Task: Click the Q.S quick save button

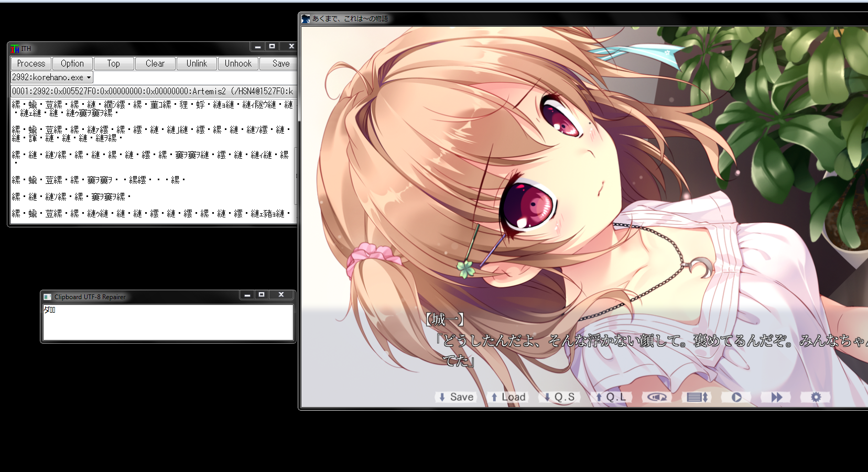Action: pos(559,397)
